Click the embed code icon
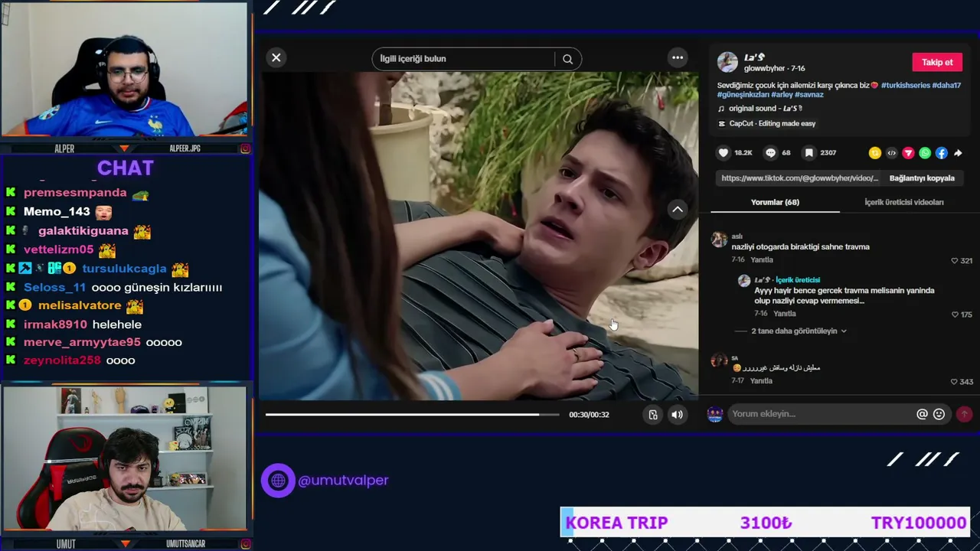 point(892,153)
